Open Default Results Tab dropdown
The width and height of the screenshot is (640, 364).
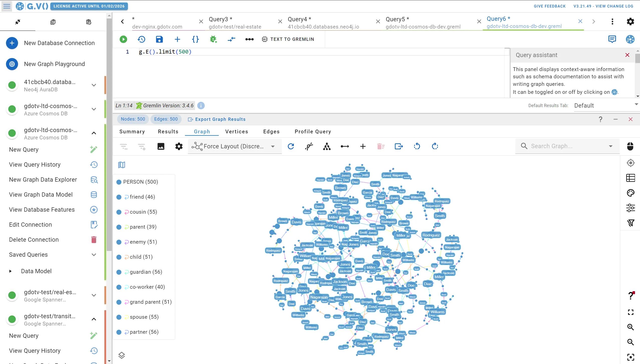[606, 106]
